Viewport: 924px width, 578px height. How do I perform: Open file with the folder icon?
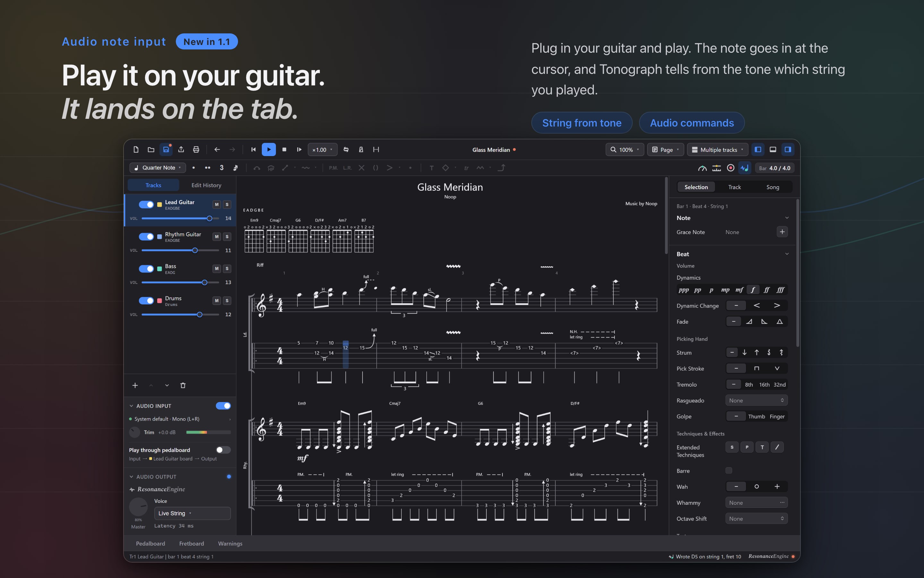point(151,149)
